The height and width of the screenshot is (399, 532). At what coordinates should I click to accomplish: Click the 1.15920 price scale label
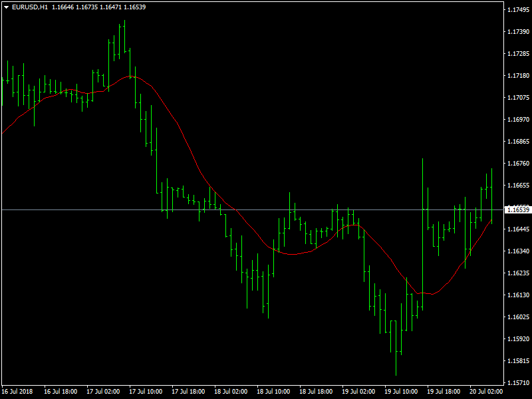point(518,339)
